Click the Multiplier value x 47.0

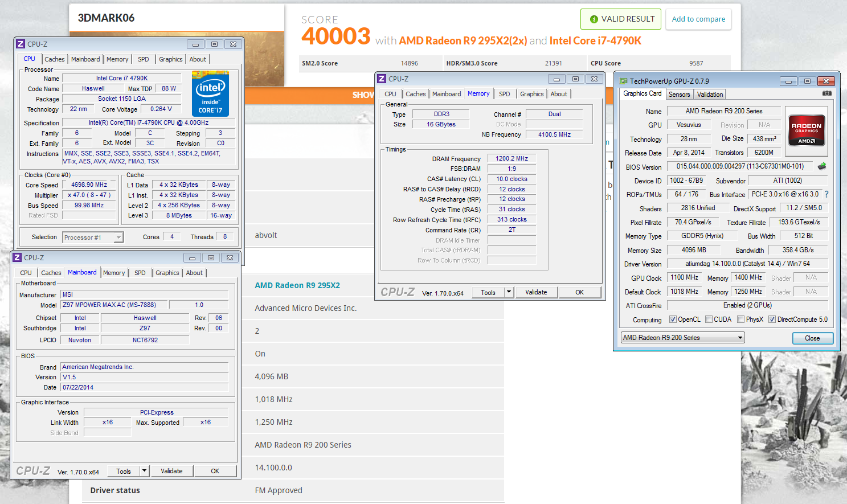[89, 195]
